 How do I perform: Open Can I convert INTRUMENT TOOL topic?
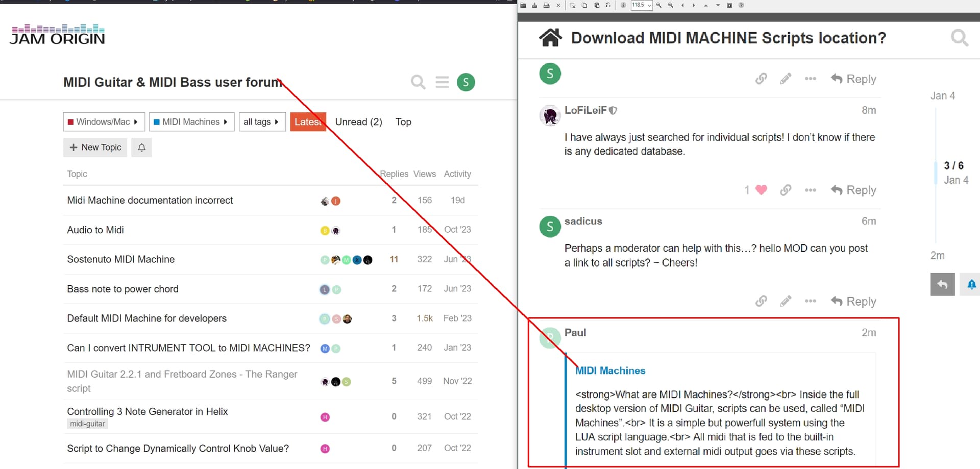[189, 348]
